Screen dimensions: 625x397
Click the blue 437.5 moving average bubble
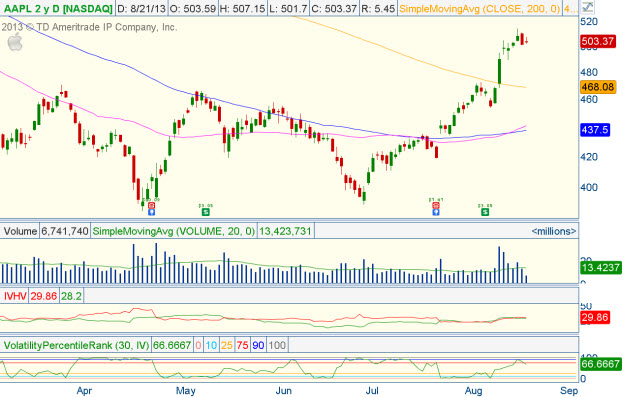pos(595,130)
